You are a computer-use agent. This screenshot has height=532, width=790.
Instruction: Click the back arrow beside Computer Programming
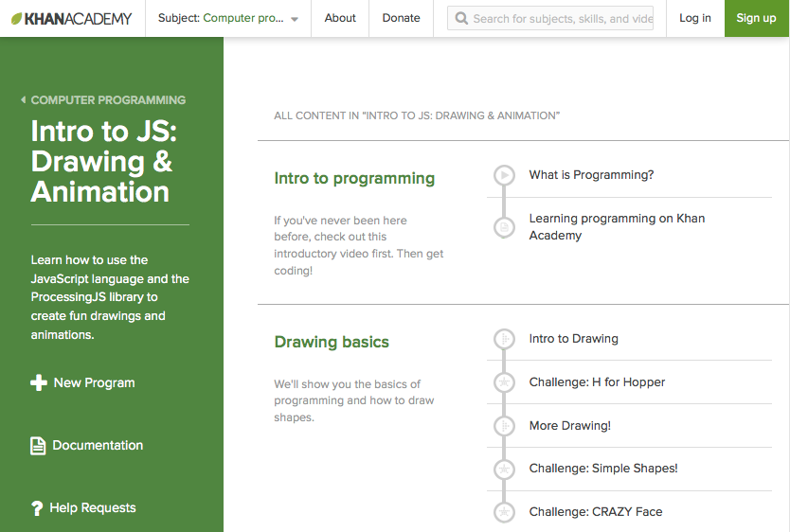[23, 100]
